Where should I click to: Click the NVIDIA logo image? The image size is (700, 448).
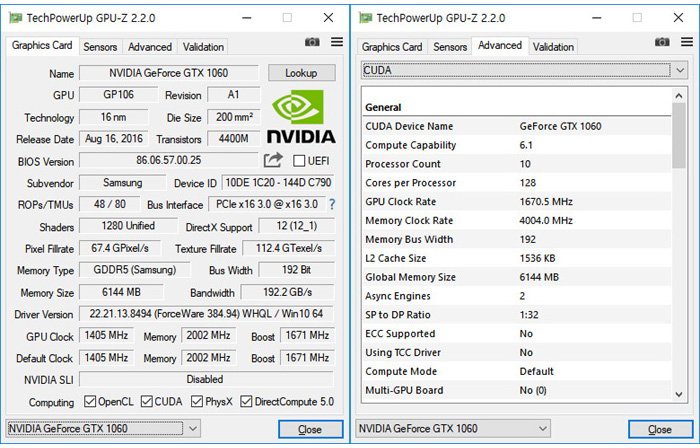[x=301, y=116]
